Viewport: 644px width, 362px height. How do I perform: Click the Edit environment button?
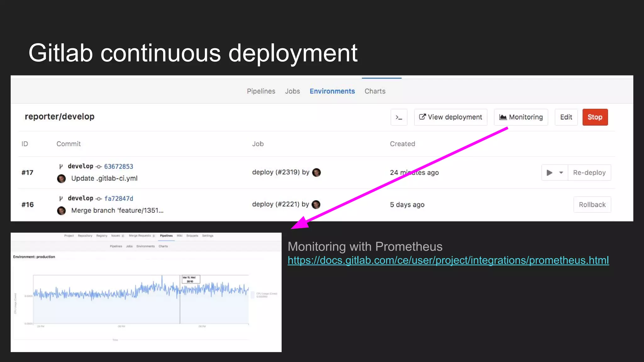point(566,117)
